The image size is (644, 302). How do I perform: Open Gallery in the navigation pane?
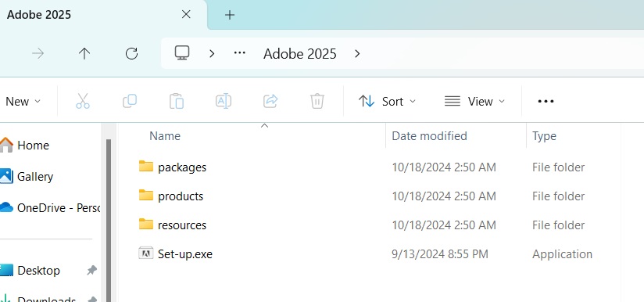[x=27, y=176]
